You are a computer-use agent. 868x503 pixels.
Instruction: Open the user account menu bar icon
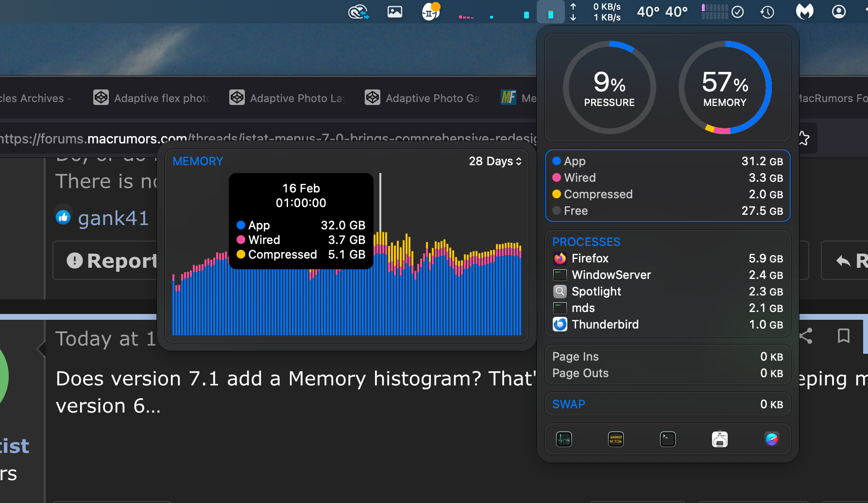(839, 12)
